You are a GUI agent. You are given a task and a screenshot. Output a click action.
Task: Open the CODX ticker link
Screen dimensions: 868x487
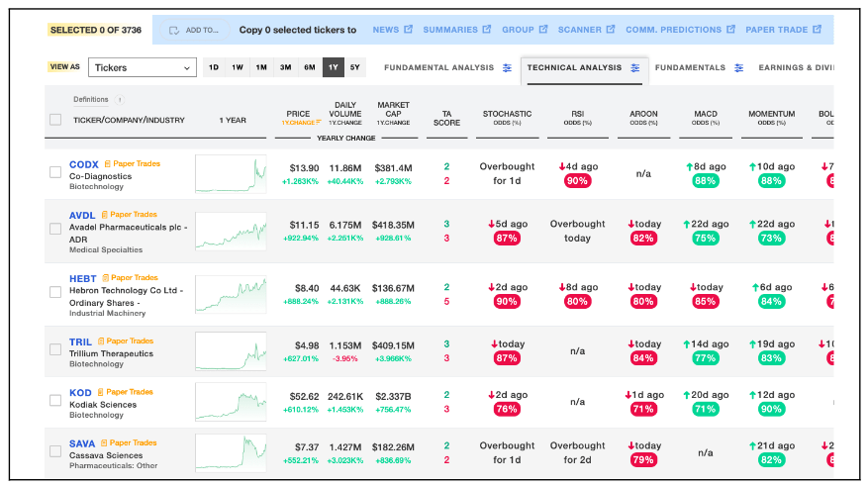[83, 164]
